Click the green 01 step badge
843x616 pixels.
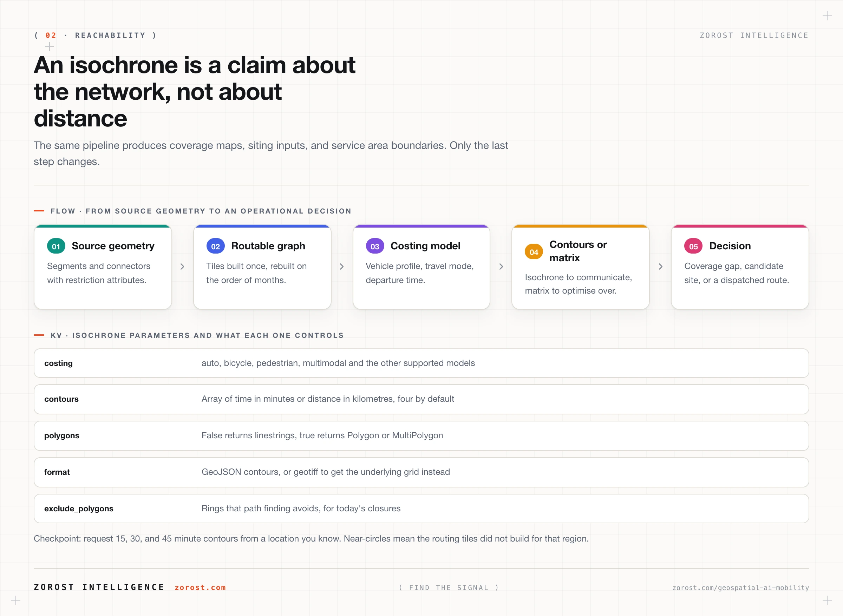(x=56, y=246)
